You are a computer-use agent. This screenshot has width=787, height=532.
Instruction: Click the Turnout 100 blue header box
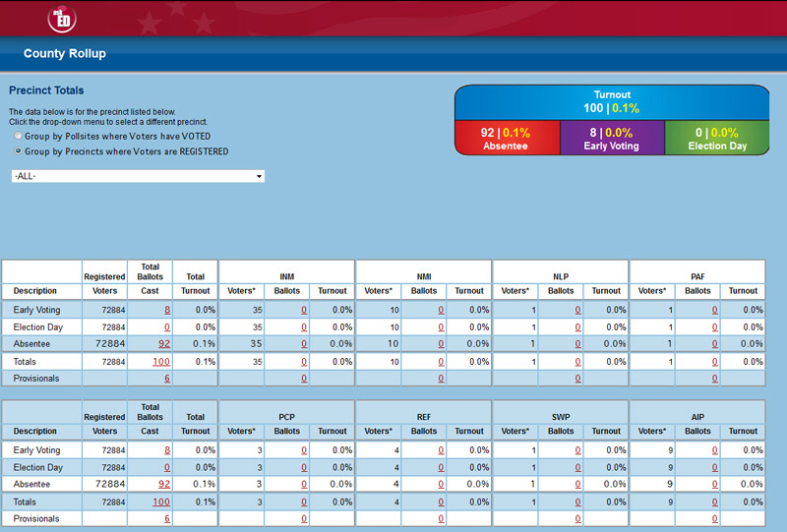coord(612,102)
